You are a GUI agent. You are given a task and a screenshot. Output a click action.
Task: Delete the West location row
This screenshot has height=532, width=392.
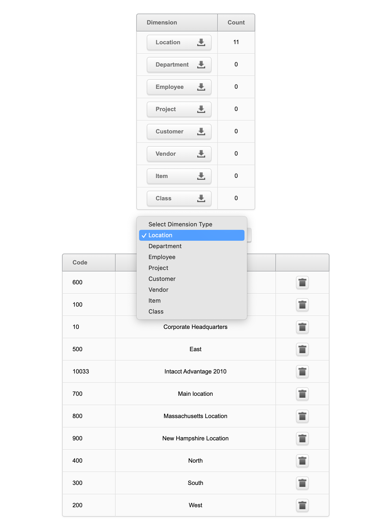302,505
